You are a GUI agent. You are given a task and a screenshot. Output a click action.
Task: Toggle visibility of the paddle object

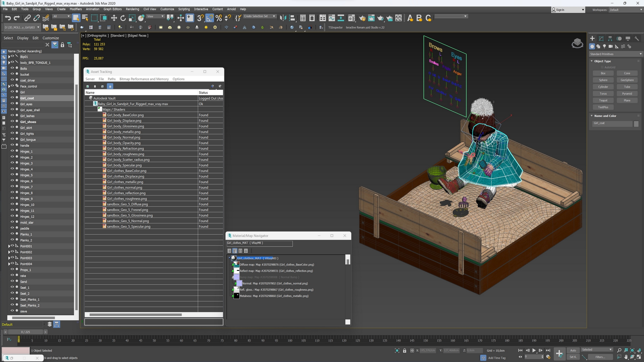[12, 228]
